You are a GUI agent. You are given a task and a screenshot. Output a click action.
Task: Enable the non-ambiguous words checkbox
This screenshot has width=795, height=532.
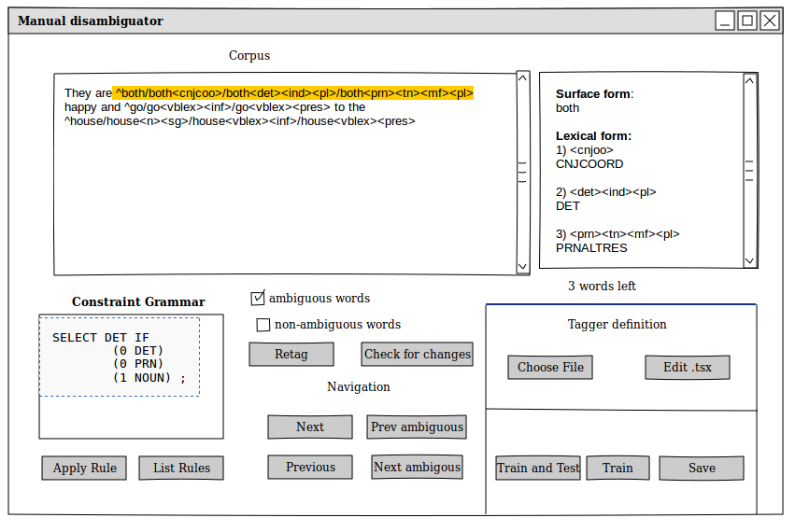263,325
